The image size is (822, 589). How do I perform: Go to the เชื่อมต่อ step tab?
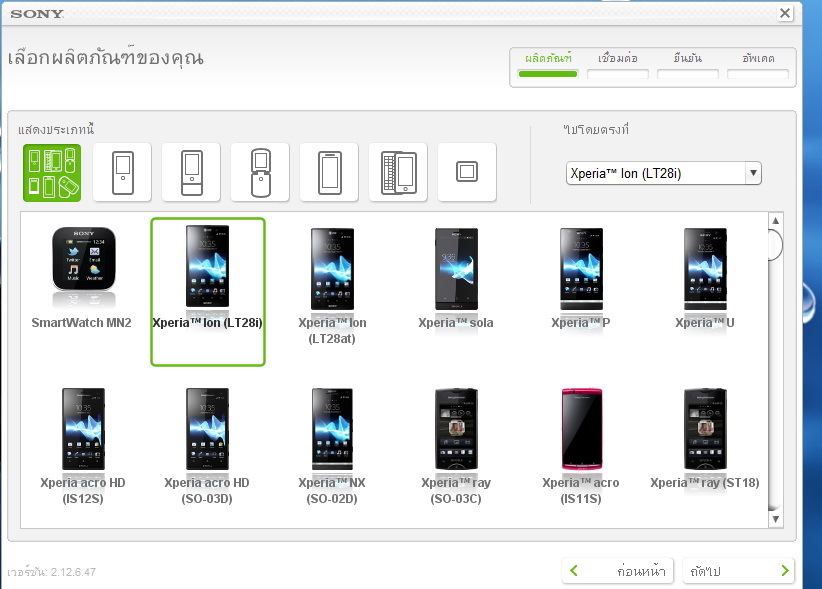tap(618, 65)
